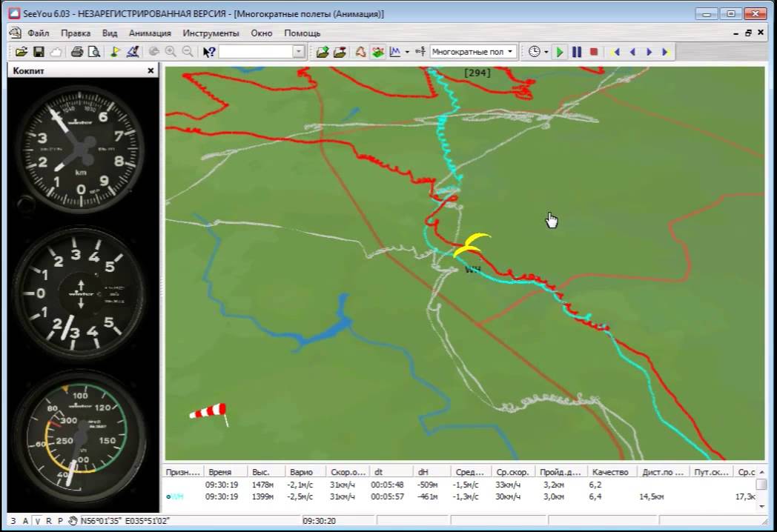Click the zoom out magnifier icon
This screenshot has width=777, height=532.
[x=188, y=52]
